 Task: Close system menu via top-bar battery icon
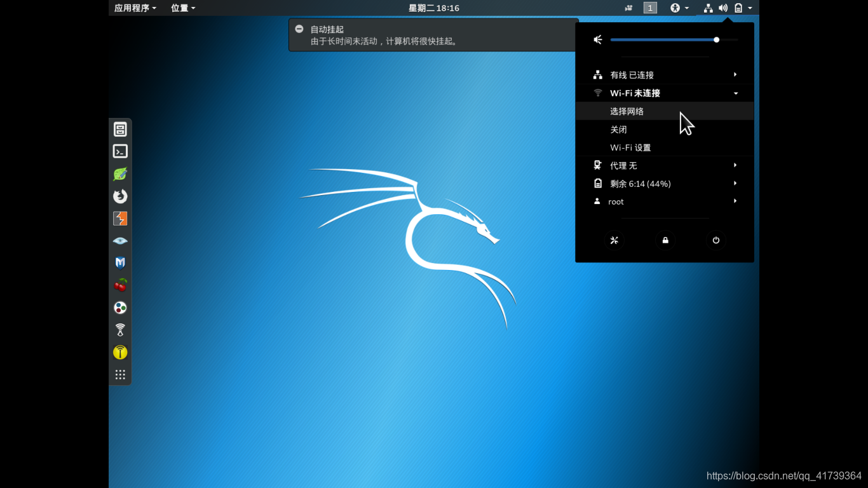(x=738, y=8)
